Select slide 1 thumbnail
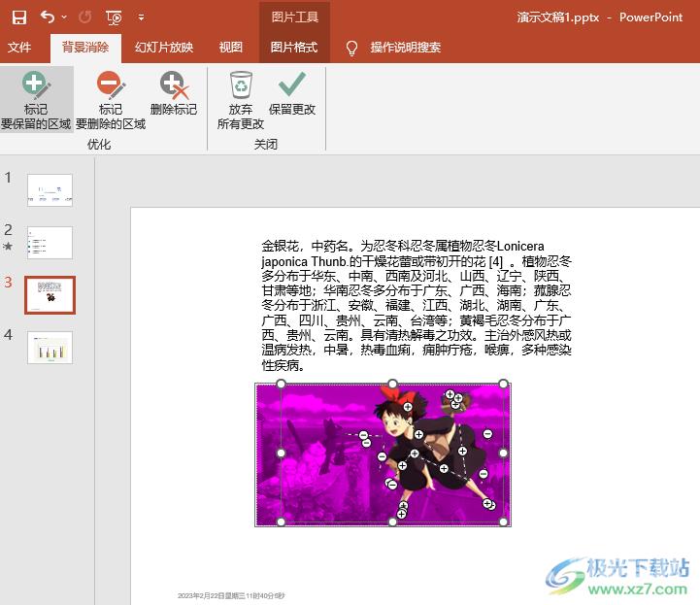The height and width of the screenshot is (605, 700). [x=50, y=190]
